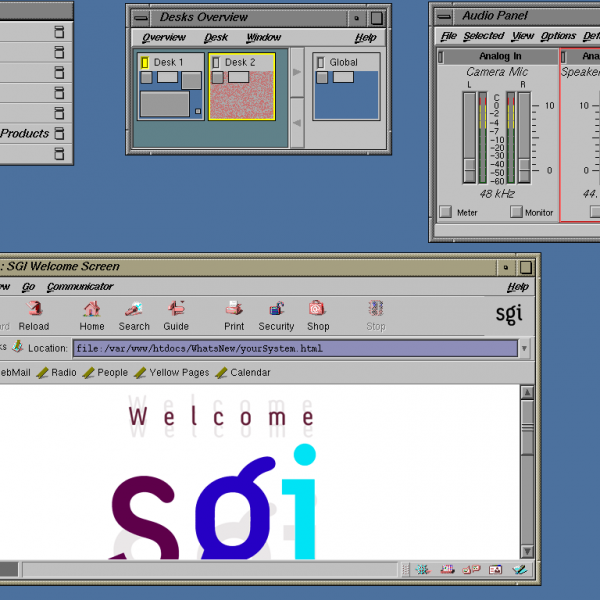600x600 pixels.
Task: Select the Global desk thumbnail
Action: coord(346,86)
